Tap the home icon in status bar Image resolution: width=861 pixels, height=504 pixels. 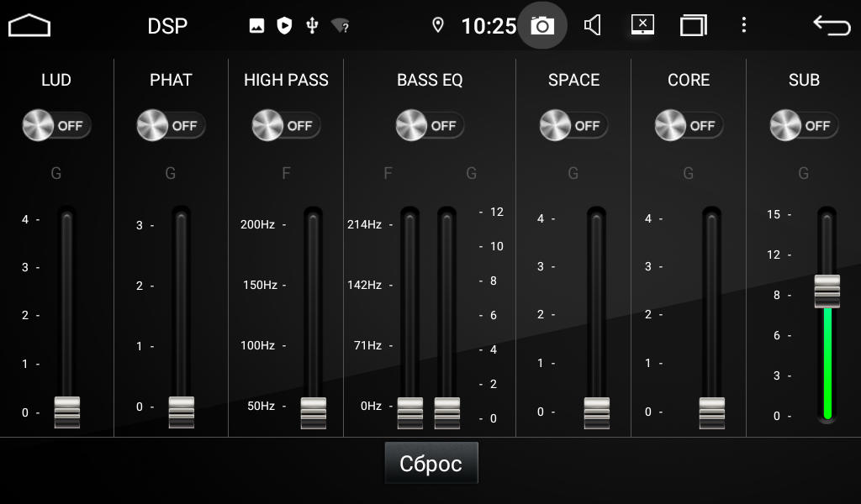(29, 26)
